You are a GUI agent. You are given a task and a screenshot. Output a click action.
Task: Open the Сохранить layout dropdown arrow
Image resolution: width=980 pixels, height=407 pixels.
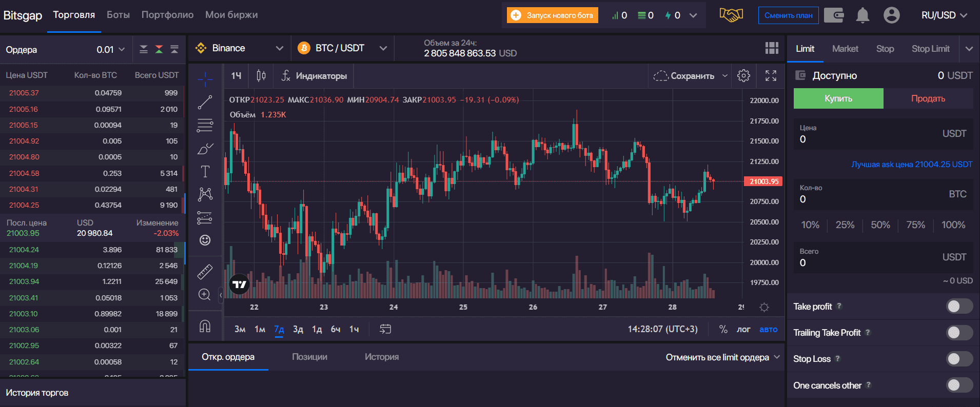tap(725, 76)
